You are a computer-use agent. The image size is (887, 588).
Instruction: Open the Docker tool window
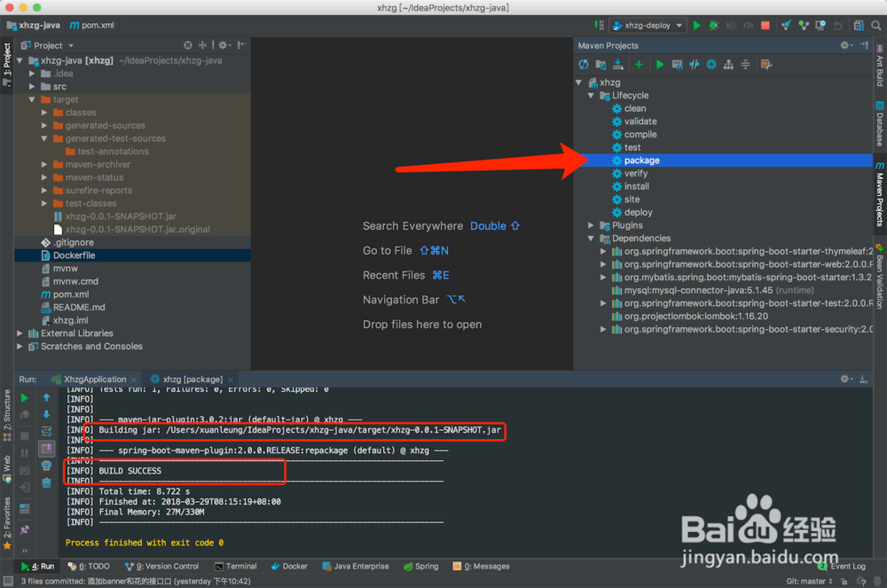[x=290, y=566]
